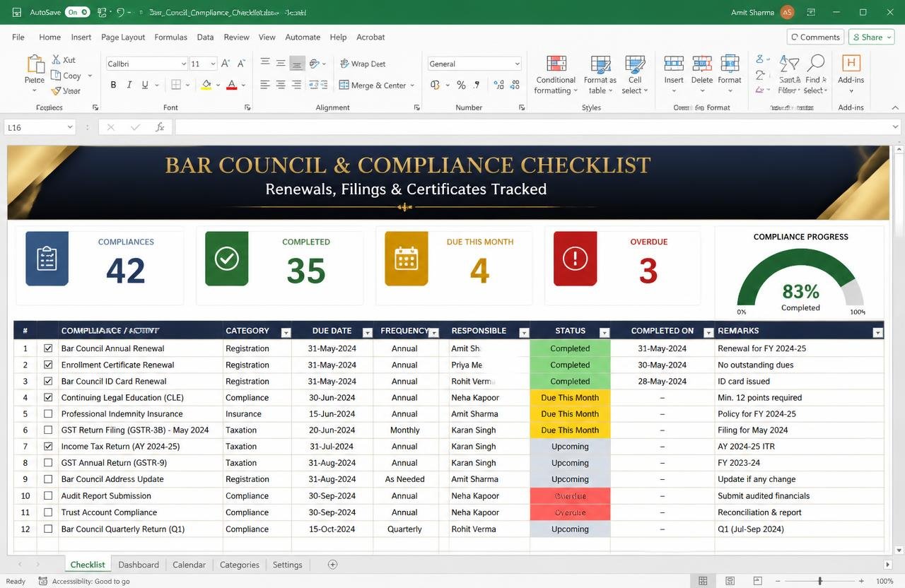
Task: Add a new sheet with plus icon
Action: (332, 564)
